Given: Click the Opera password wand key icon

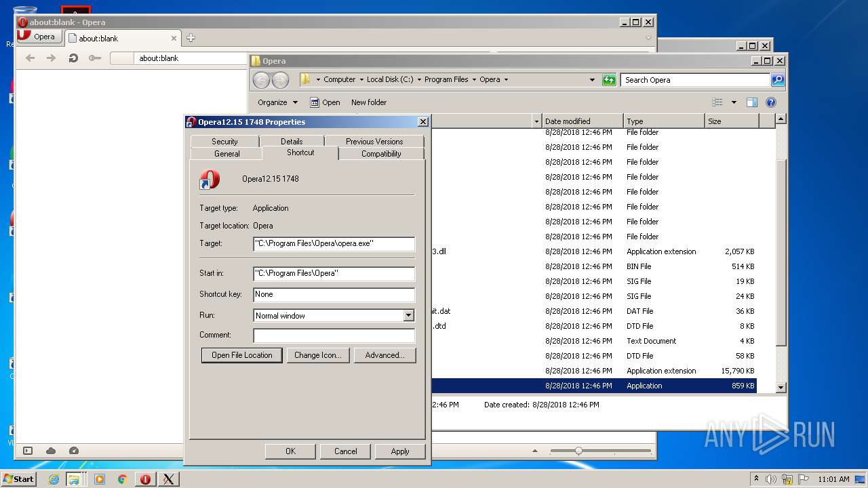Looking at the screenshot, I should [x=94, y=58].
